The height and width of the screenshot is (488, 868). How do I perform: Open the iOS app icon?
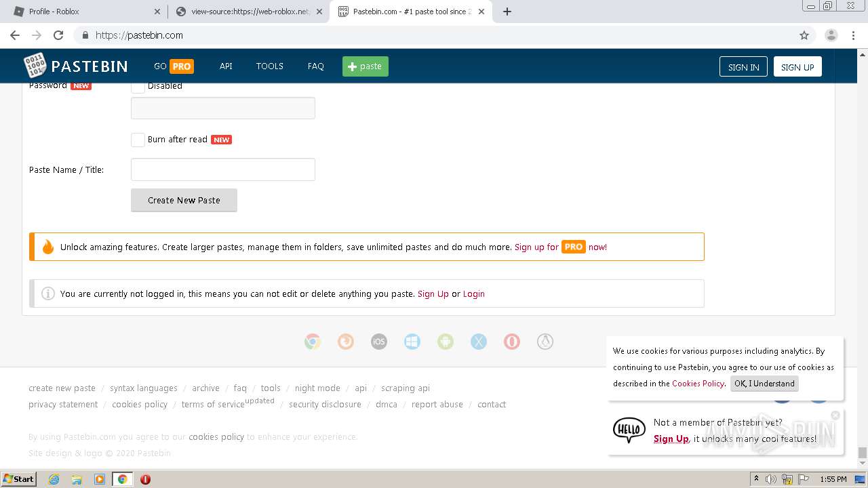(x=379, y=342)
